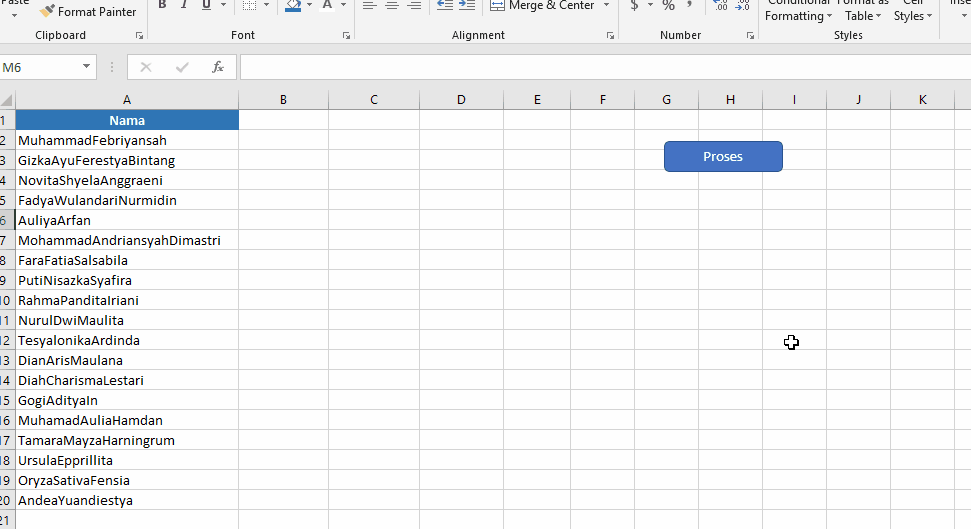
Task: Toggle Underline formatting
Action: pos(206,5)
